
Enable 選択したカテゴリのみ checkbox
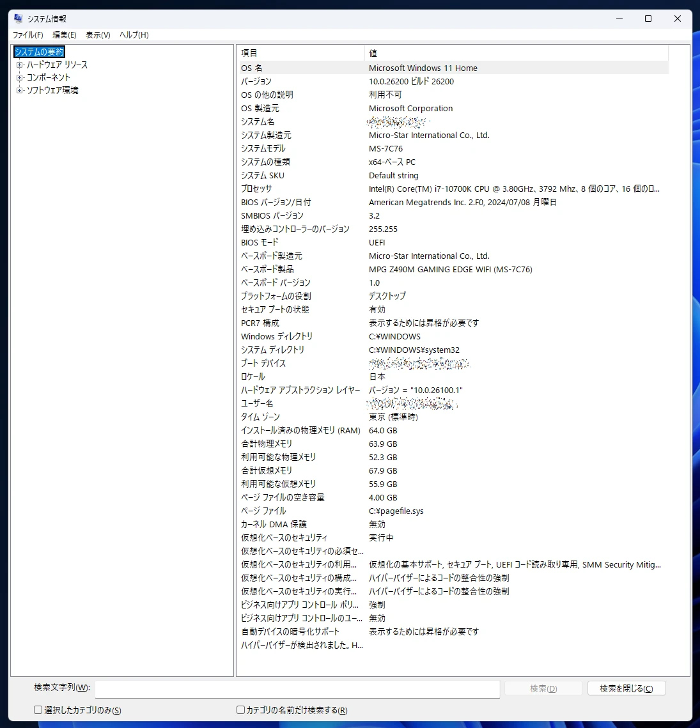coord(38,710)
